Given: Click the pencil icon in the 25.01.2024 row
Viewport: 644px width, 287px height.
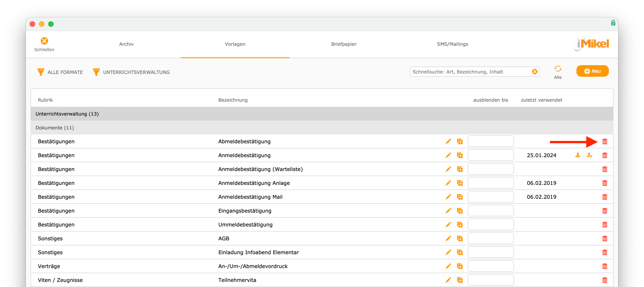Looking at the screenshot, I should tap(448, 155).
